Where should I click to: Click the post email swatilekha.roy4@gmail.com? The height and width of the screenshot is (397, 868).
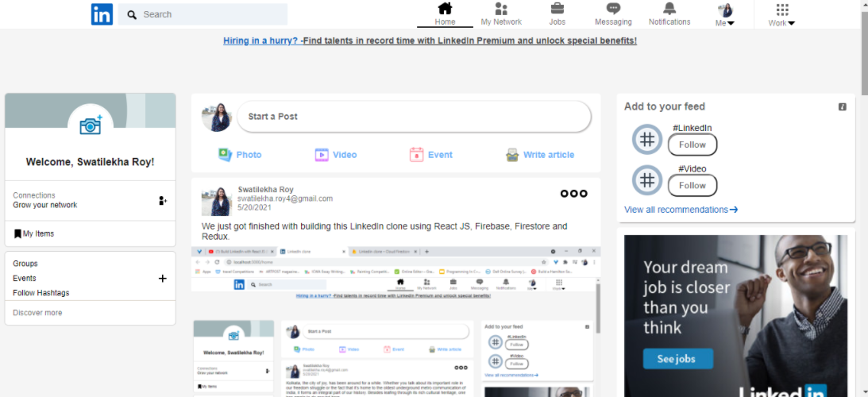(285, 198)
